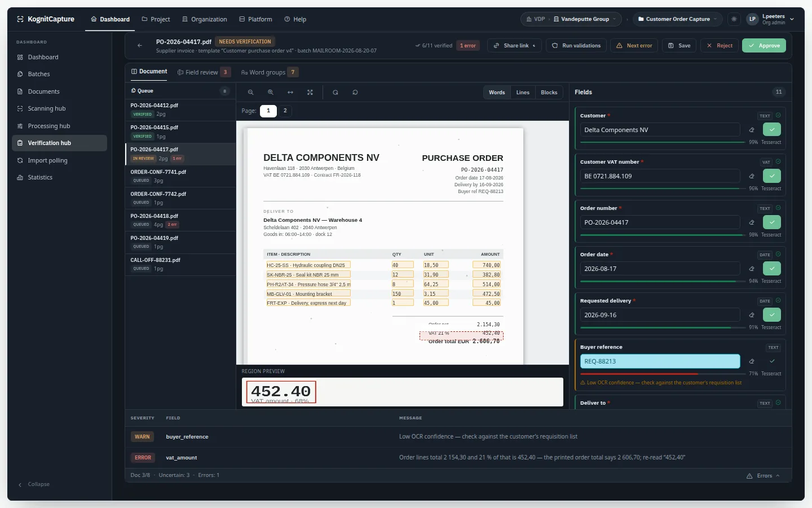Viewport: 812px width, 508px height.
Task: Jump to Next error
Action: tap(634, 46)
